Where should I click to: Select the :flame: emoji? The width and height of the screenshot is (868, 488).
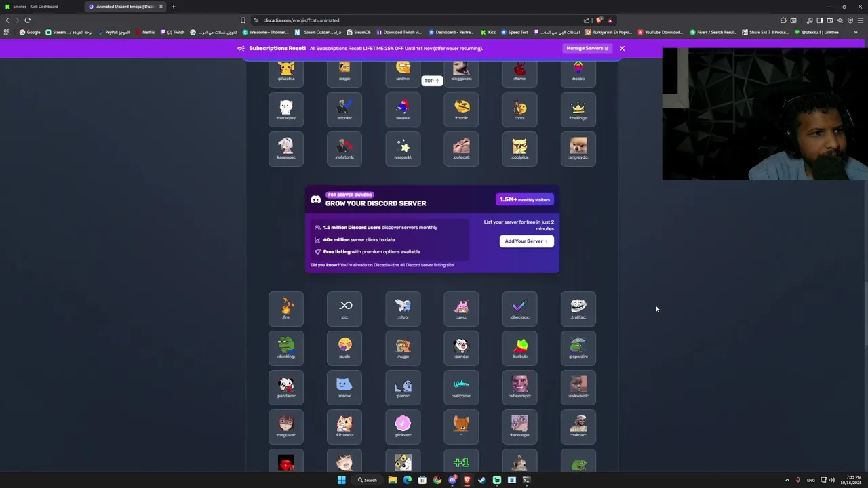pyautogui.click(x=519, y=72)
